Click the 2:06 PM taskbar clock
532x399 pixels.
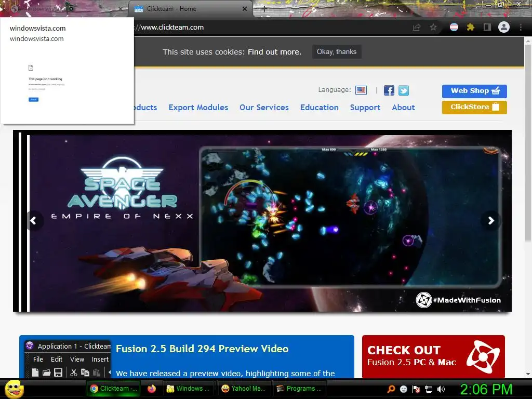486,389
